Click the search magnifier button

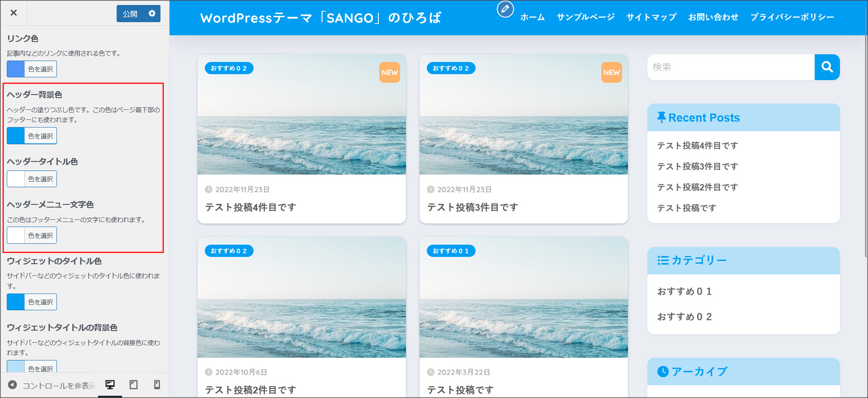coord(827,67)
